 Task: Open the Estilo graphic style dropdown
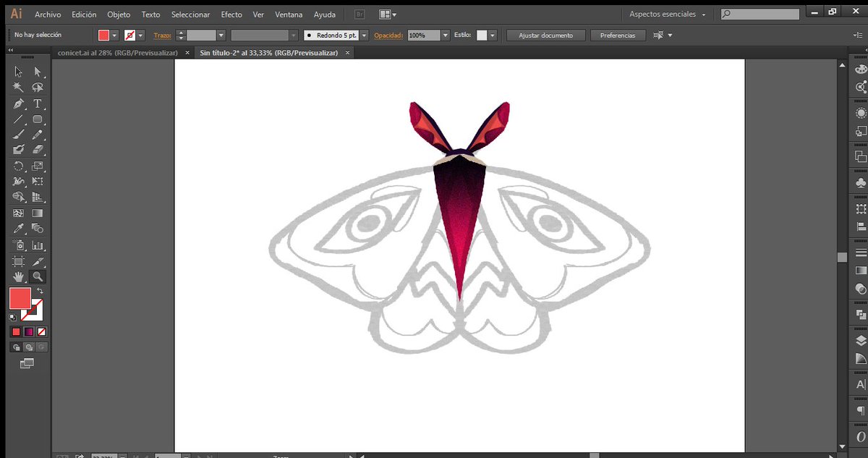pyautogui.click(x=493, y=35)
